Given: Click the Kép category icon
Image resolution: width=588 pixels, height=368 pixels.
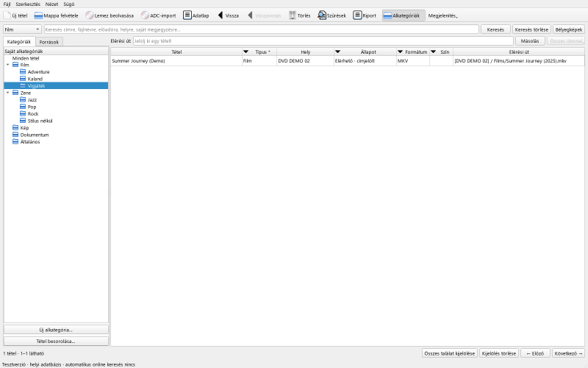Looking at the screenshot, I should pos(15,127).
